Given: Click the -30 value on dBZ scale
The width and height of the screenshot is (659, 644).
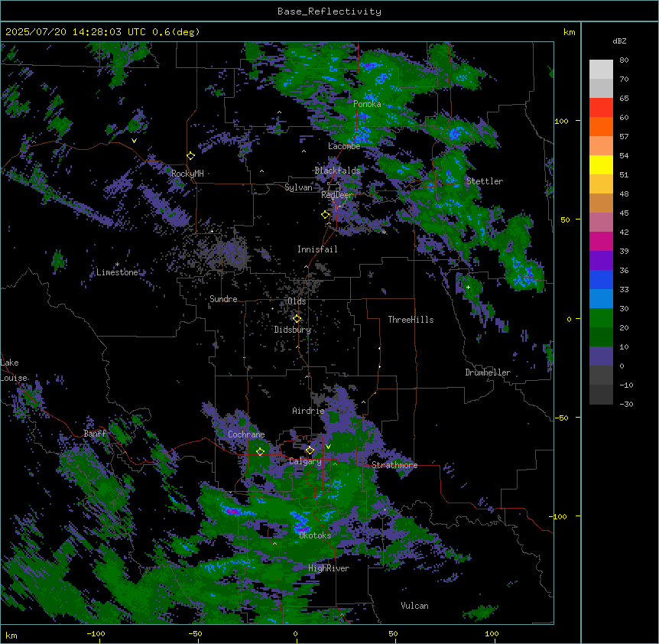Looking at the screenshot, I should (x=626, y=404).
